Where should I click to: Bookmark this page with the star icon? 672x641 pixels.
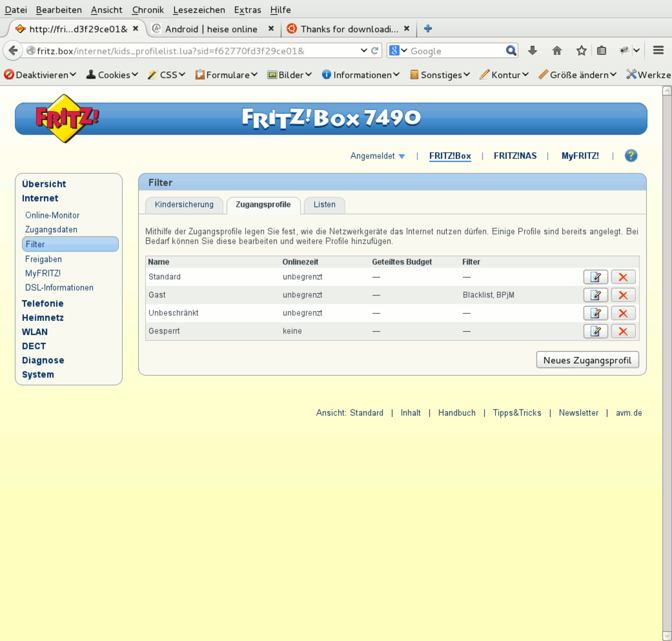pos(581,50)
